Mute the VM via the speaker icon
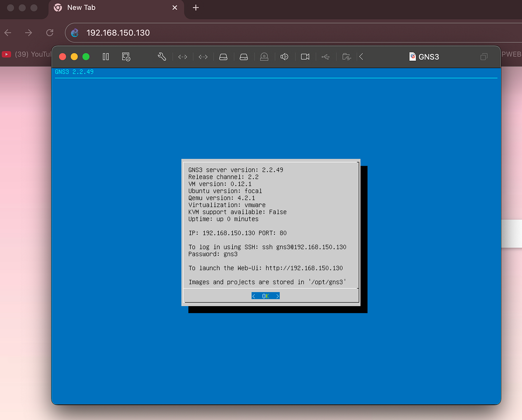The height and width of the screenshot is (420, 522). tap(284, 57)
